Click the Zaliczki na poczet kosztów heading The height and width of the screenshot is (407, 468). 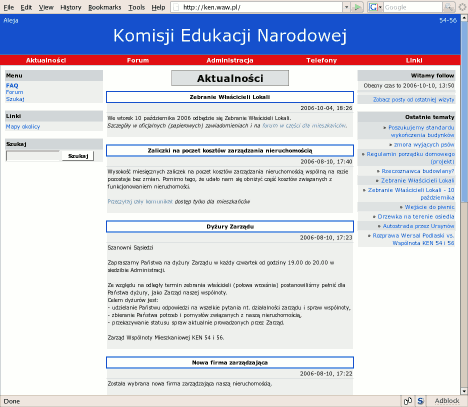230,151
